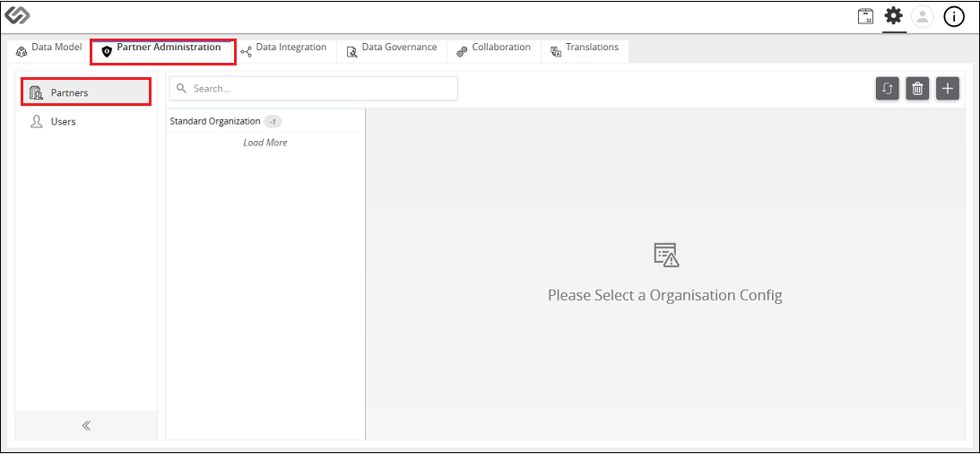Screen dimensions: 980x454
Task: Click the application logo in top-left corner
Action: coord(18,16)
